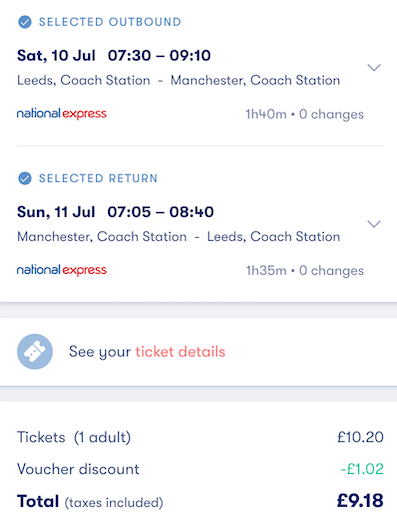
Task: Click the Selected Outbound heading
Action: [110, 22]
